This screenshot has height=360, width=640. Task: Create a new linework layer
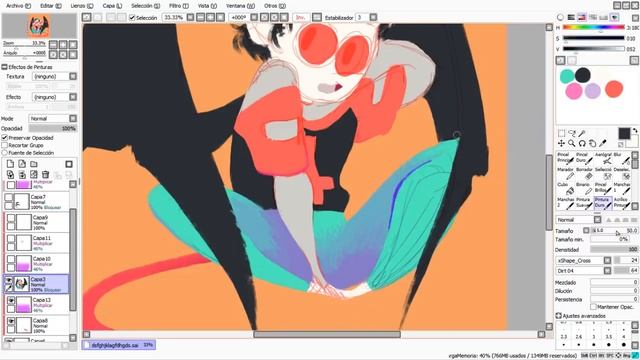coord(22,164)
